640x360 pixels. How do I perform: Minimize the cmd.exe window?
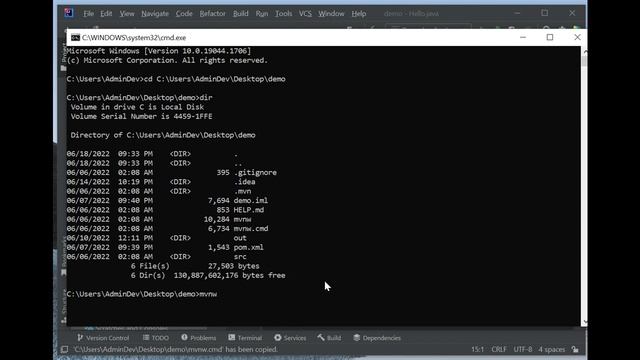click(523, 37)
